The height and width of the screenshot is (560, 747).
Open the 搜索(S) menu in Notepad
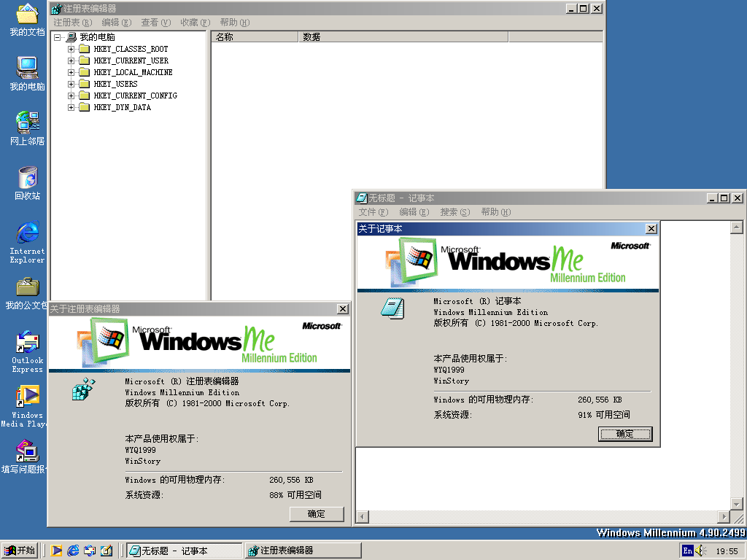pyautogui.click(x=455, y=212)
